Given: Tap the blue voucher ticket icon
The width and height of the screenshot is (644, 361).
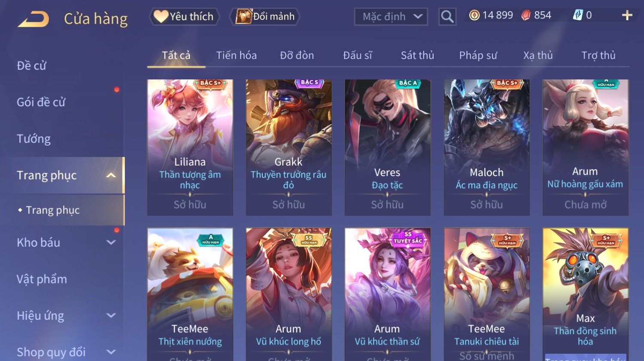Looking at the screenshot, I should (577, 15).
